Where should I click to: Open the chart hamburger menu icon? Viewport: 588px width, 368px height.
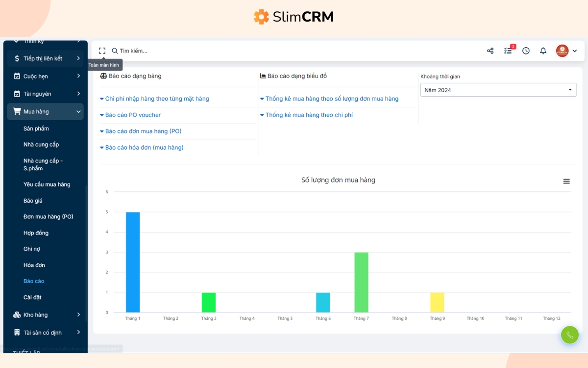pyautogui.click(x=566, y=181)
